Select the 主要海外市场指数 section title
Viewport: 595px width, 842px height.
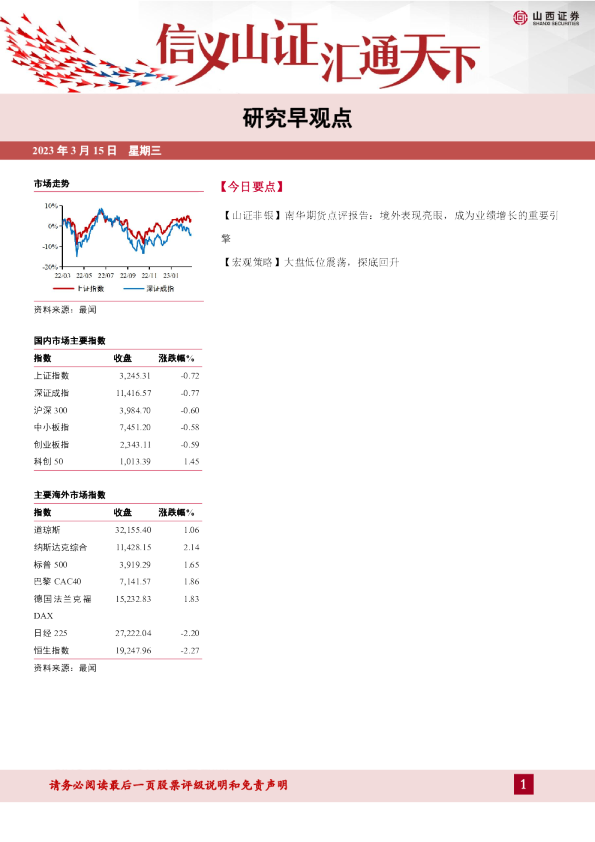(70, 495)
